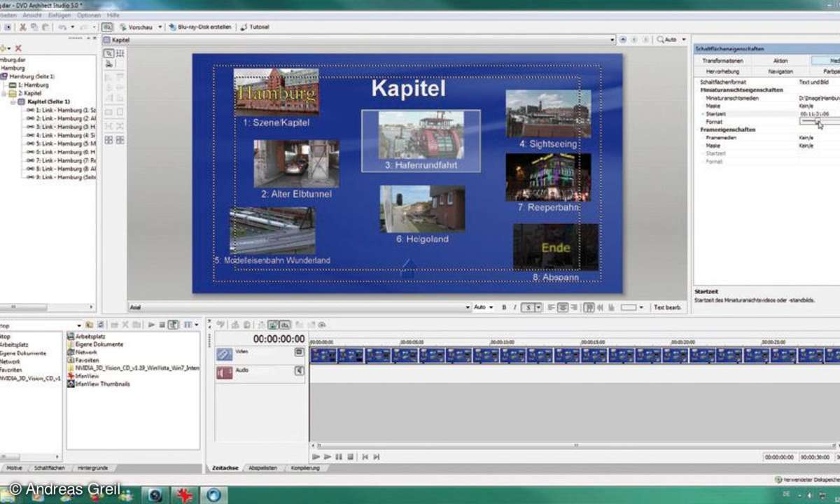Click the 7: Reeperbahn thumbnail
This screenshot has width=840, height=504.
548,177
